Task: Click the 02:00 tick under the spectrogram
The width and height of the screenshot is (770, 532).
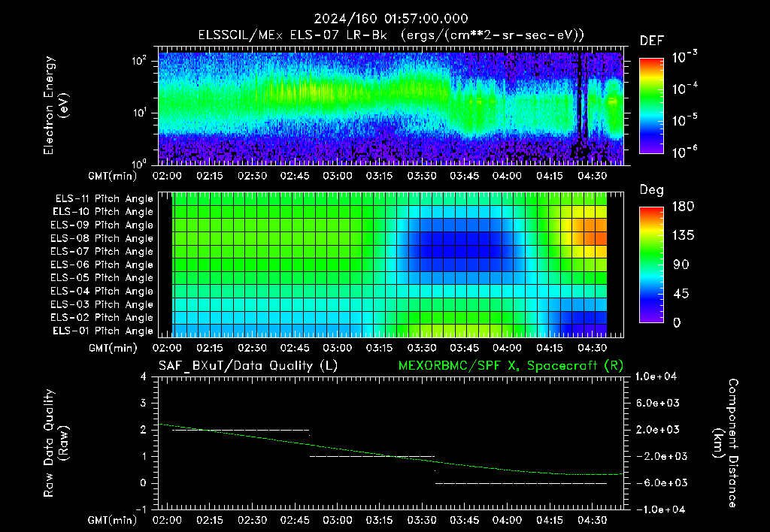Action: point(167,176)
